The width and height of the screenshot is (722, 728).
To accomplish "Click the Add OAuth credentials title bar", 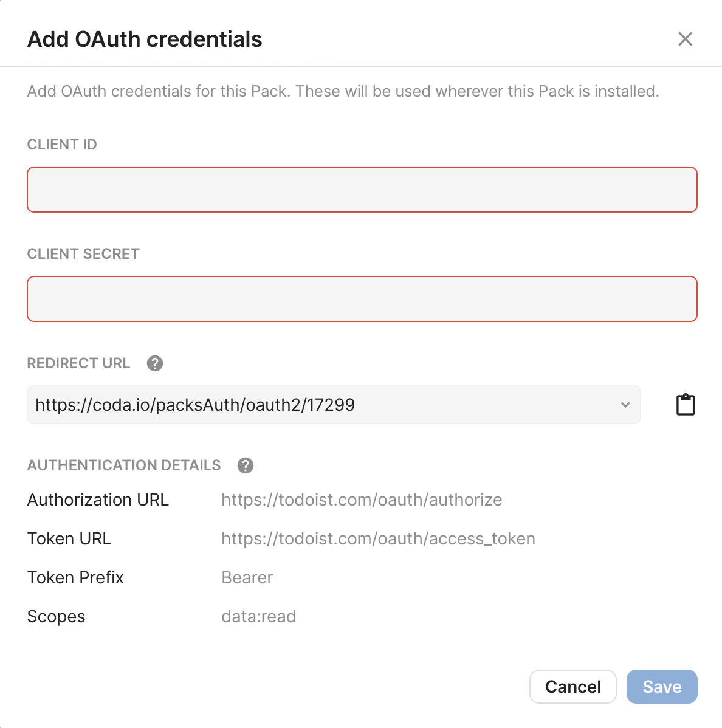I will coord(144,39).
